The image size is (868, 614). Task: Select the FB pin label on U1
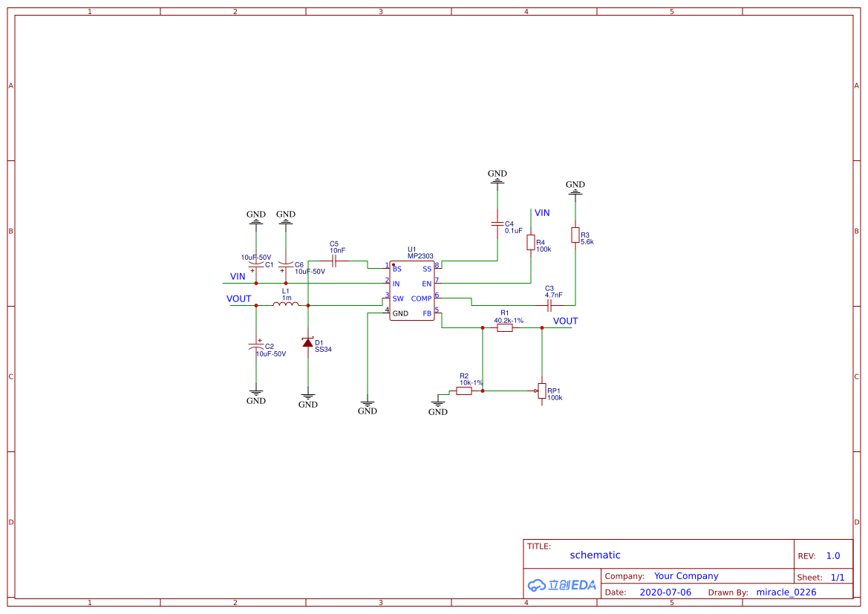pyautogui.click(x=427, y=313)
